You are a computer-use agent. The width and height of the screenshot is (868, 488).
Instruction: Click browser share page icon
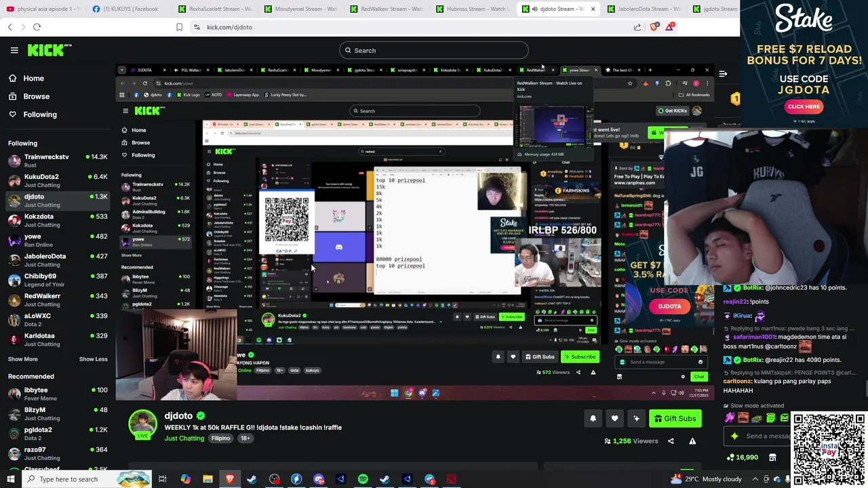(637, 27)
